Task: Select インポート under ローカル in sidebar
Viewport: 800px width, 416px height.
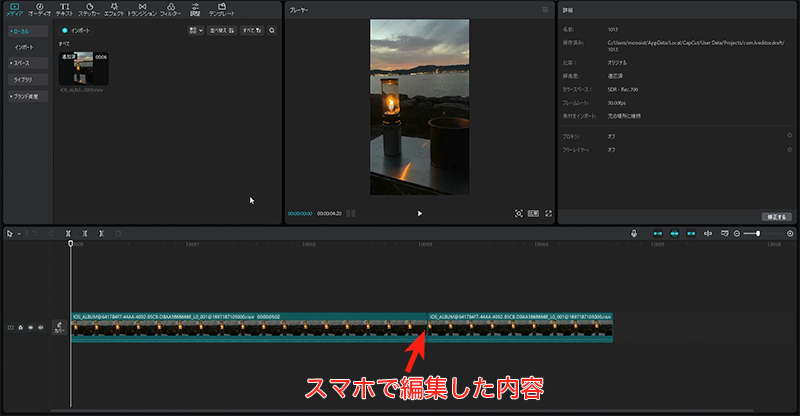Action: pyautogui.click(x=24, y=47)
